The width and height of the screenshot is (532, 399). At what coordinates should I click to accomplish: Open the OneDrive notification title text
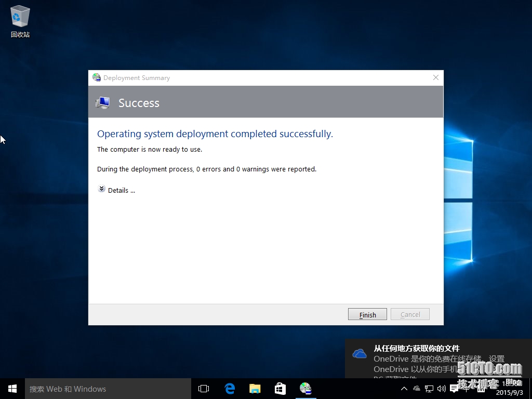pos(417,349)
